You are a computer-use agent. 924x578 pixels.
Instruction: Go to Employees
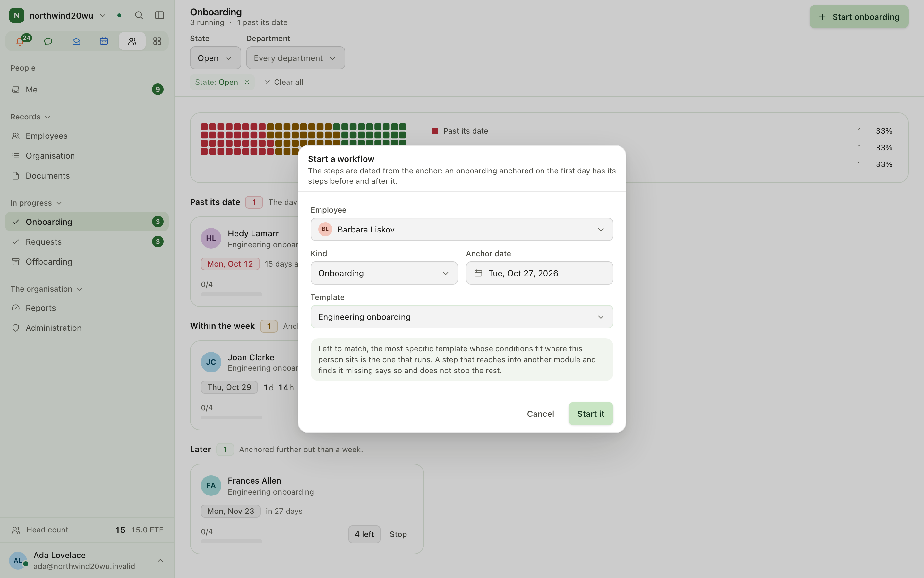[x=87, y=136]
